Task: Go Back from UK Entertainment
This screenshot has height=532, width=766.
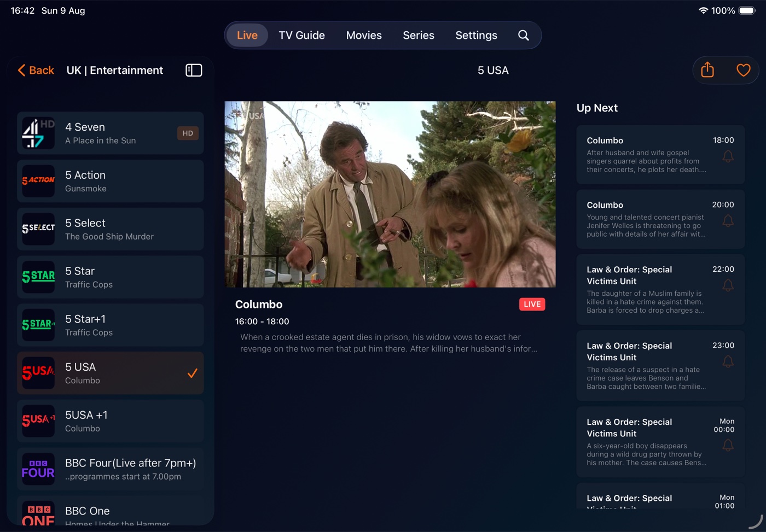Action: 36,70
